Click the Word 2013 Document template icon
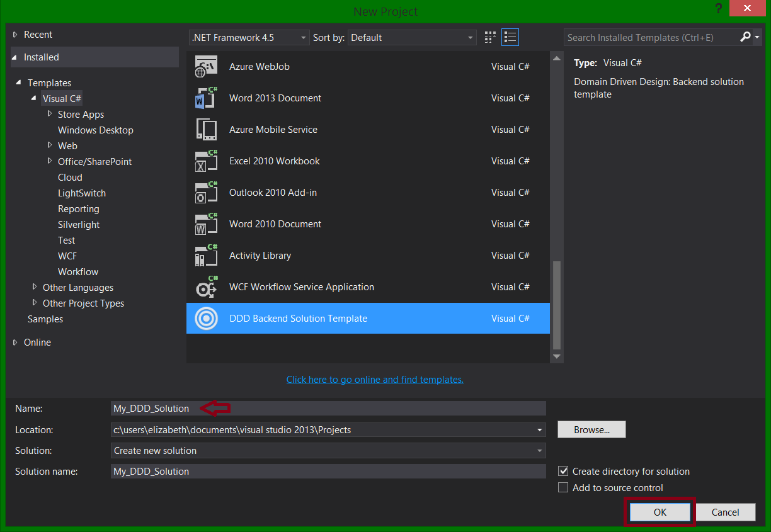 (205, 98)
